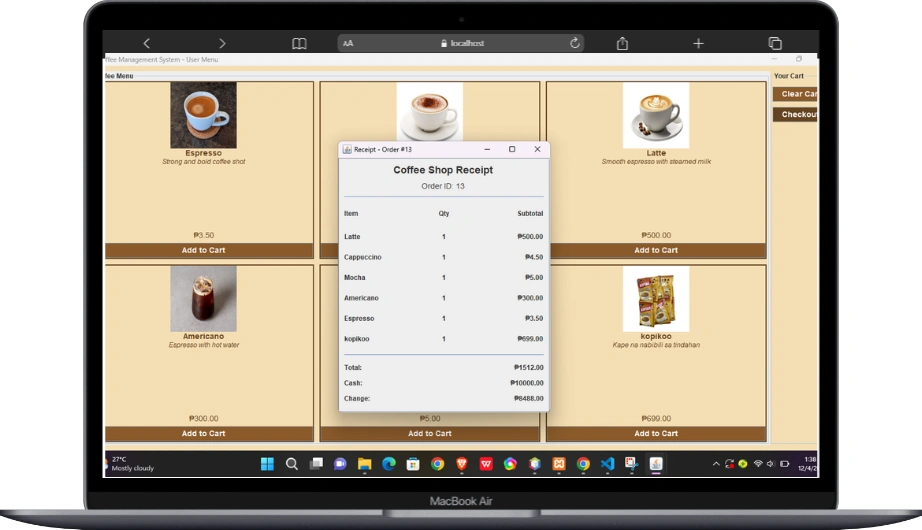The height and width of the screenshot is (530, 922).
Task: Click the localhost address field
Action: [x=461, y=43]
